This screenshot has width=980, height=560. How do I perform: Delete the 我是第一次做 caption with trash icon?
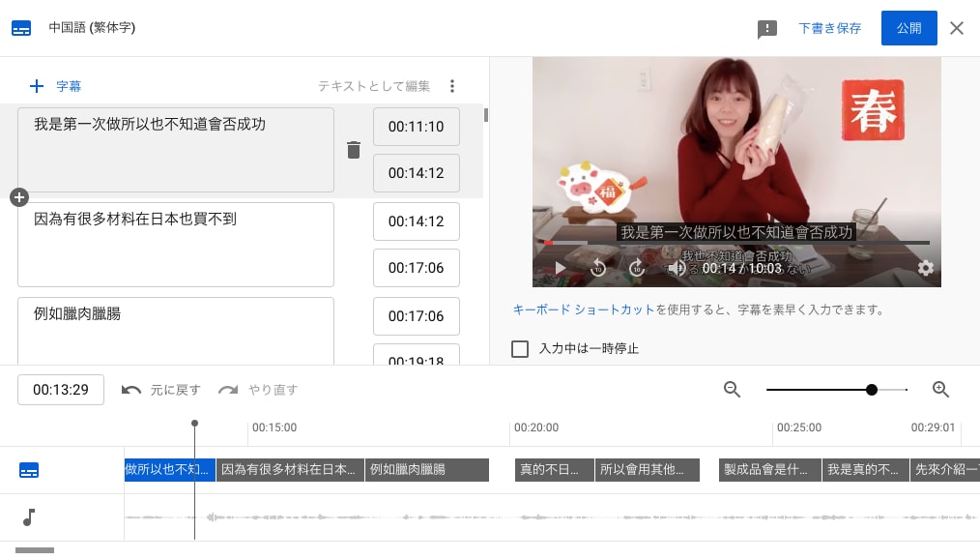(x=354, y=150)
